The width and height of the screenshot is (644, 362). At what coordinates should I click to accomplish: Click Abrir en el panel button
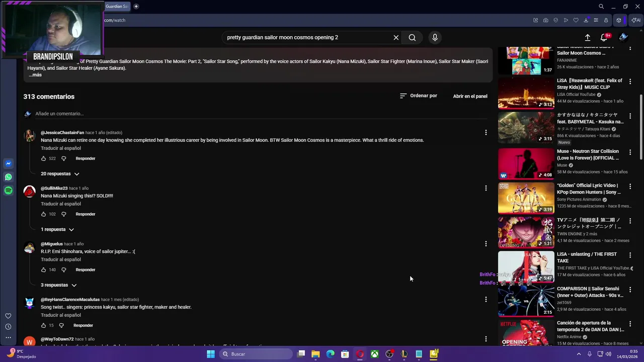(470, 96)
